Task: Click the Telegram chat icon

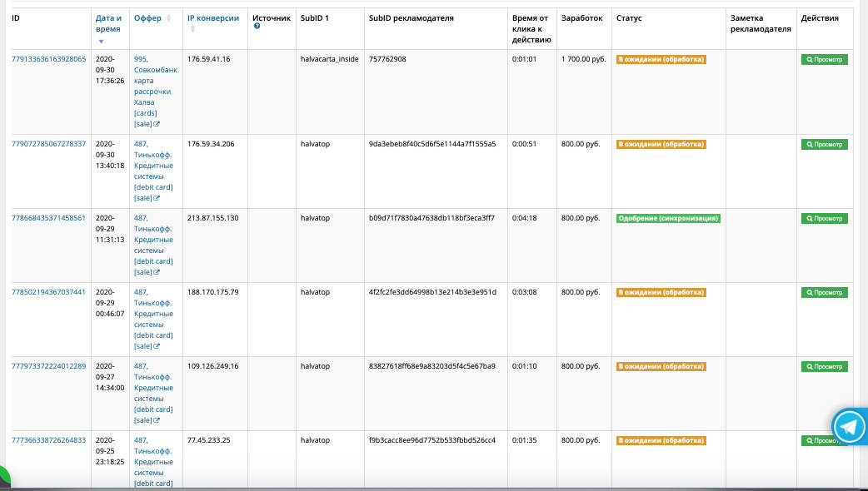Action: (x=850, y=427)
